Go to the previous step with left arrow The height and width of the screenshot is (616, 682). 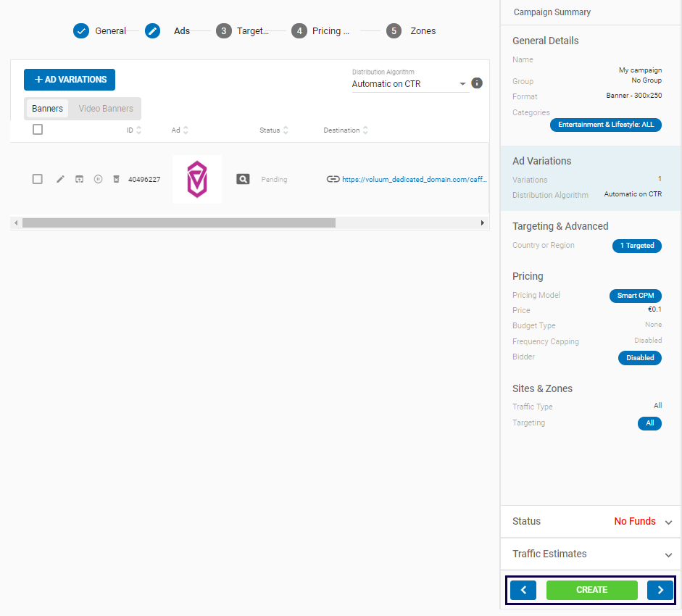pos(523,590)
